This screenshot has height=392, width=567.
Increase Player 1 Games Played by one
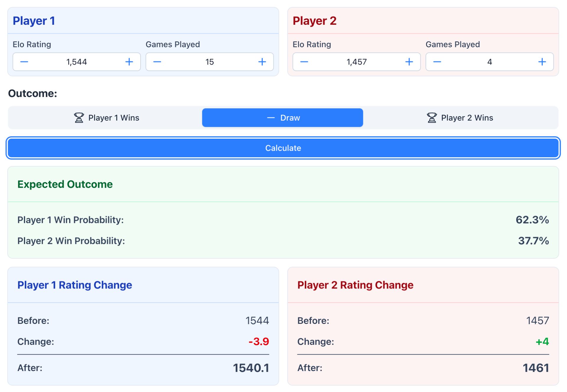click(x=262, y=62)
